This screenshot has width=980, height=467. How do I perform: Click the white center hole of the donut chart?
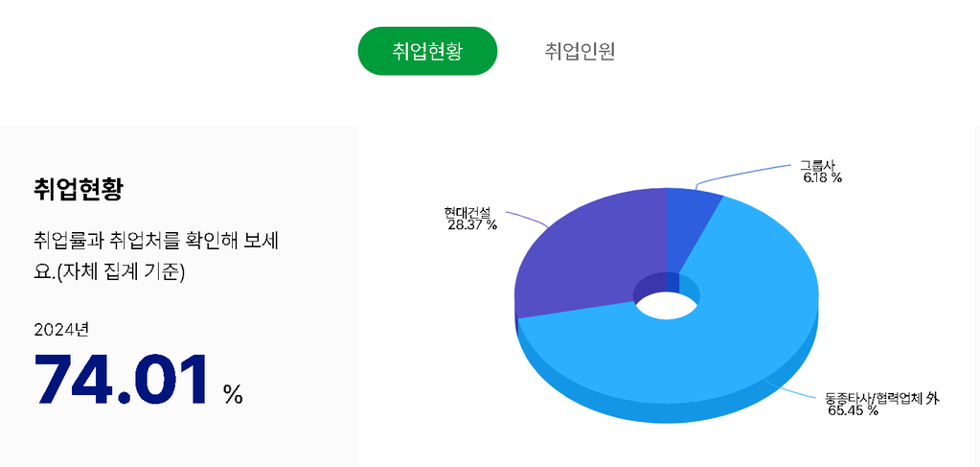point(666,305)
